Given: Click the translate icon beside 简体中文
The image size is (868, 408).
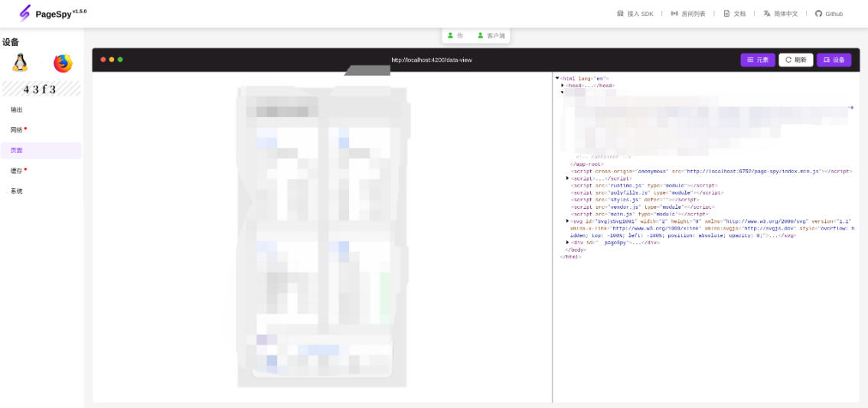Looking at the screenshot, I should pyautogui.click(x=767, y=14).
